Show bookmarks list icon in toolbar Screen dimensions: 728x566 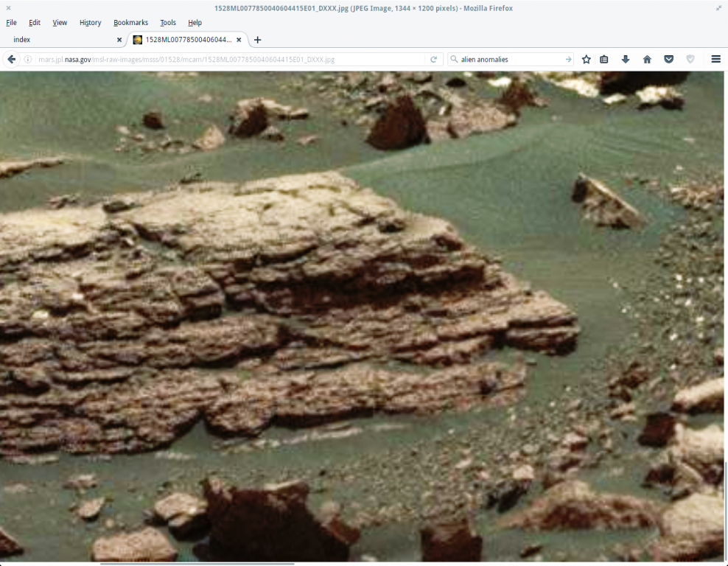(x=604, y=59)
